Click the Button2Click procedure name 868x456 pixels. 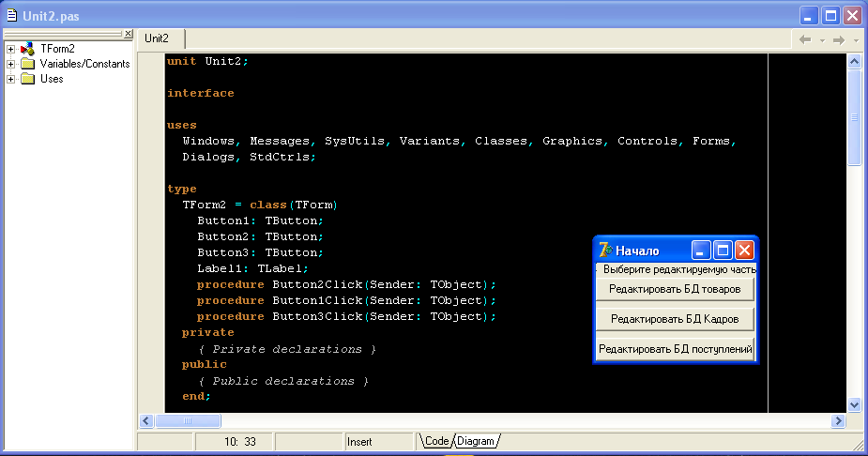pyautogui.click(x=317, y=284)
